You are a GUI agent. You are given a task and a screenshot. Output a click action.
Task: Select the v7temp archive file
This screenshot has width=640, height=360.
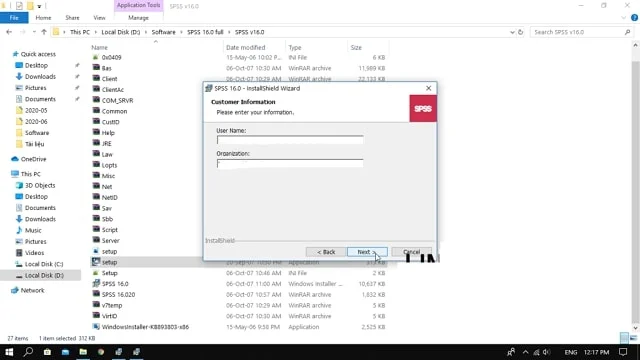coord(112,305)
